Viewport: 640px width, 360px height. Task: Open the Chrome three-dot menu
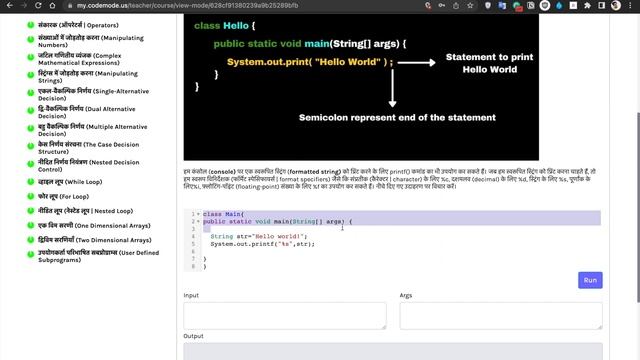(630, 5)
